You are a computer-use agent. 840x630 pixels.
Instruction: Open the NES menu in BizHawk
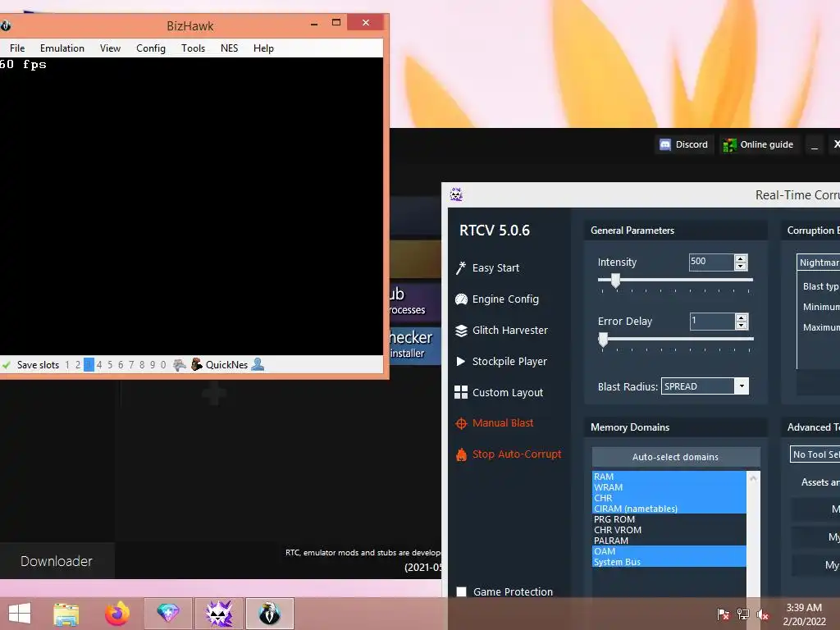[x=230, y=48]
